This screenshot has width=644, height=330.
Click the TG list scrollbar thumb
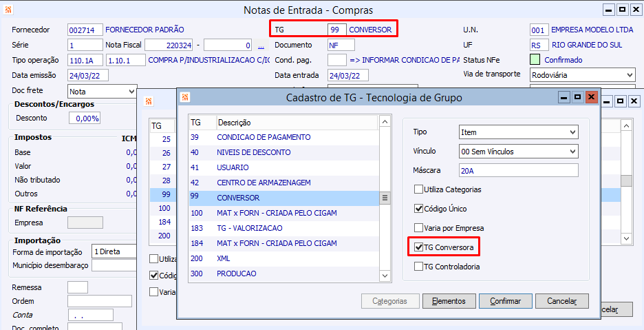point(385,198)
